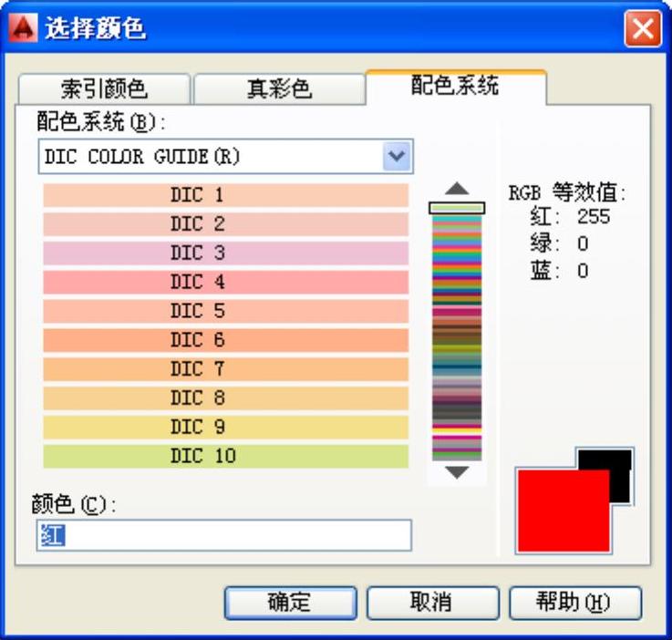
Task: Select the DIC 10 color row
Action: point(226,456)
